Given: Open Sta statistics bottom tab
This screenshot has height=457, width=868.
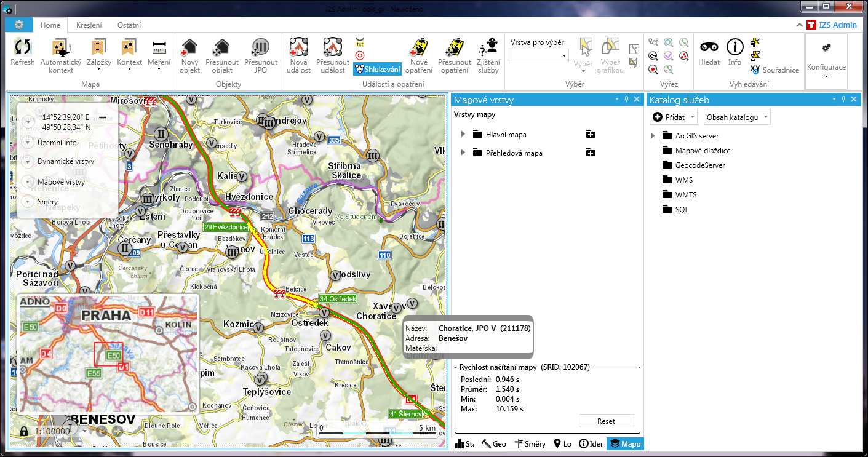Looking at the screenshot, I should tap(464, 443).
